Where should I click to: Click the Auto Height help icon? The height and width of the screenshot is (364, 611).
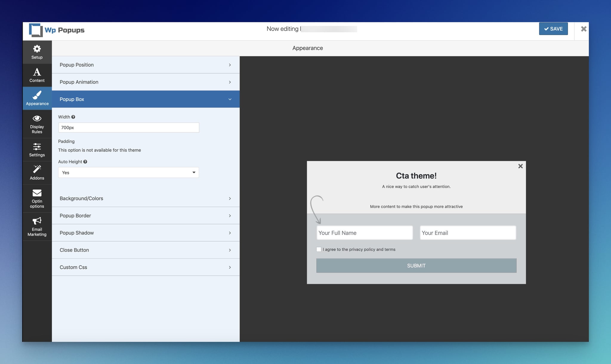pos(85,162)
